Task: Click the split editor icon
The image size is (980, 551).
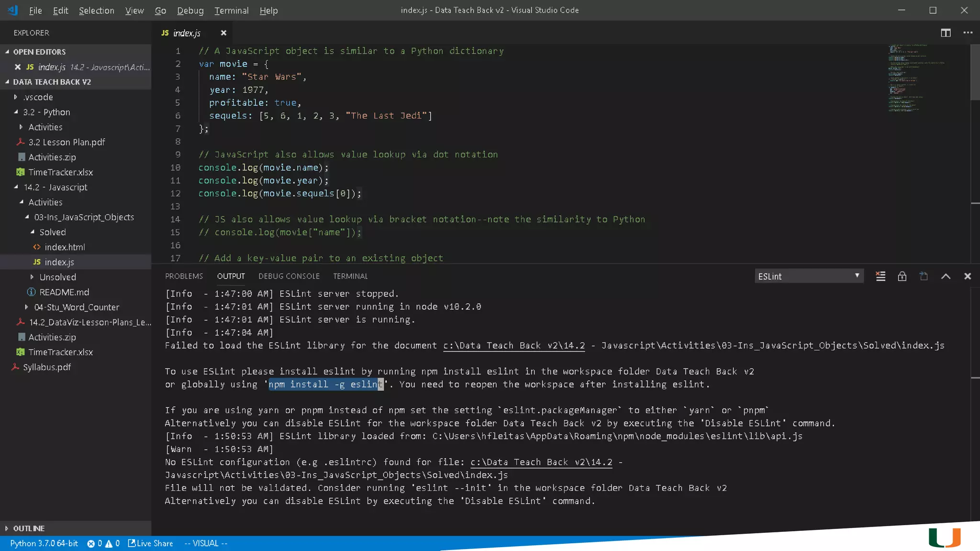Action: click(946, 33)
